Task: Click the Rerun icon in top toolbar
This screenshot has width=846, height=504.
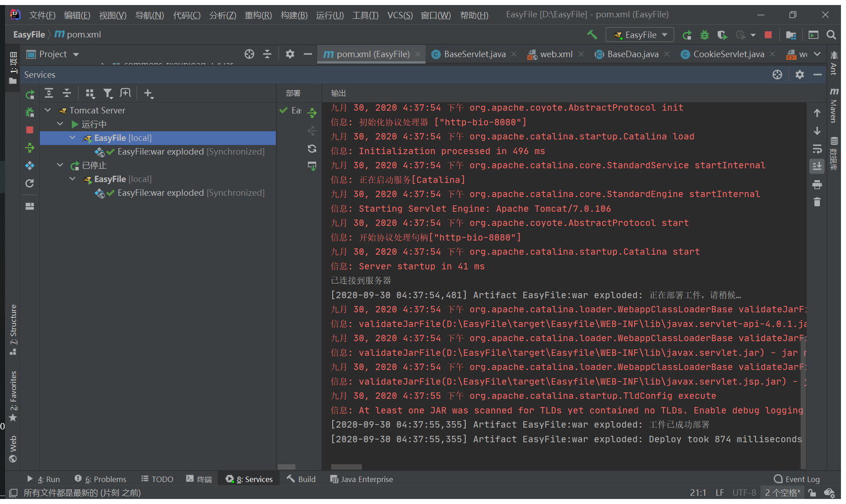Action: pyautogui.click(x=687, y=35)
